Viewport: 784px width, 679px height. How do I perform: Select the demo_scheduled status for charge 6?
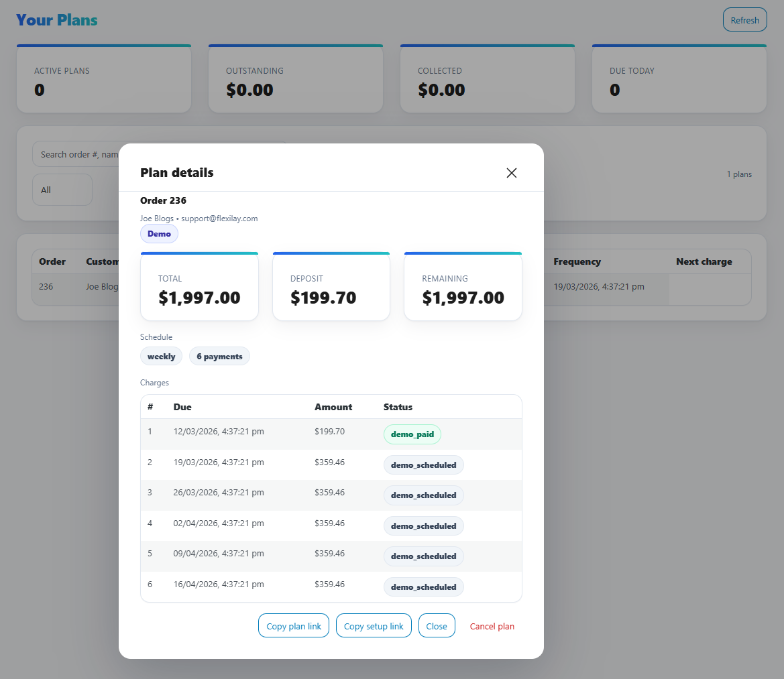[x=423, y=587]
